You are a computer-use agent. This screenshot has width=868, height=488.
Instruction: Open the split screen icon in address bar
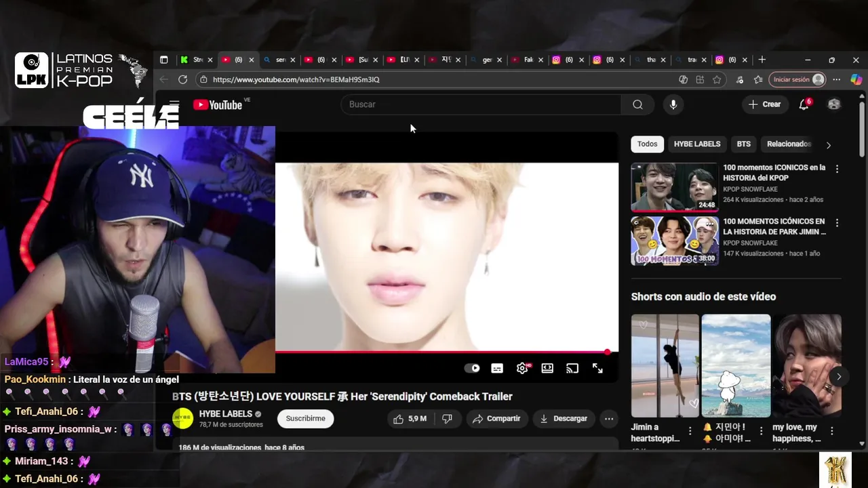700,79
